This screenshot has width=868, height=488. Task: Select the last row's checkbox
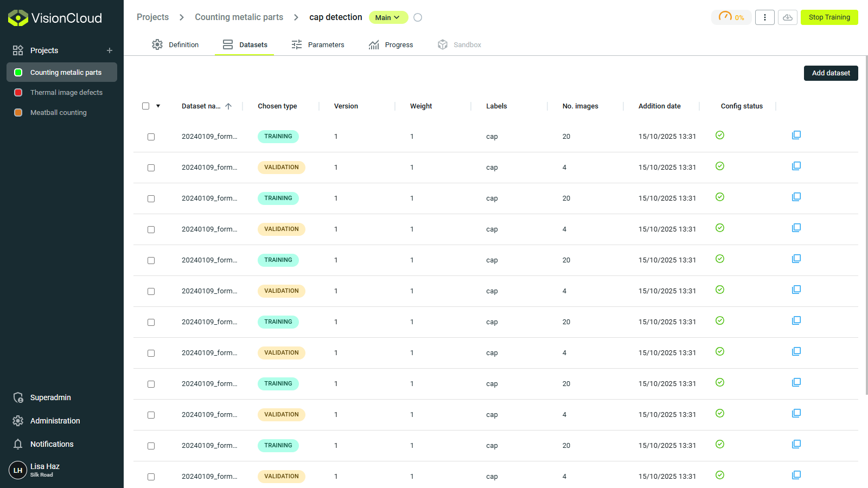click(x=151, y=477)
